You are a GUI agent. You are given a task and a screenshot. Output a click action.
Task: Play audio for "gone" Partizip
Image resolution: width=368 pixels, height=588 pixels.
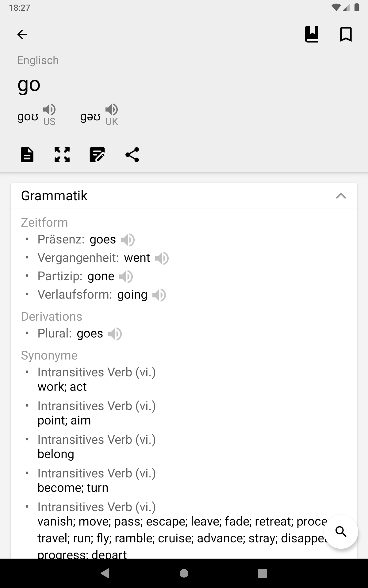coord(126,277)
